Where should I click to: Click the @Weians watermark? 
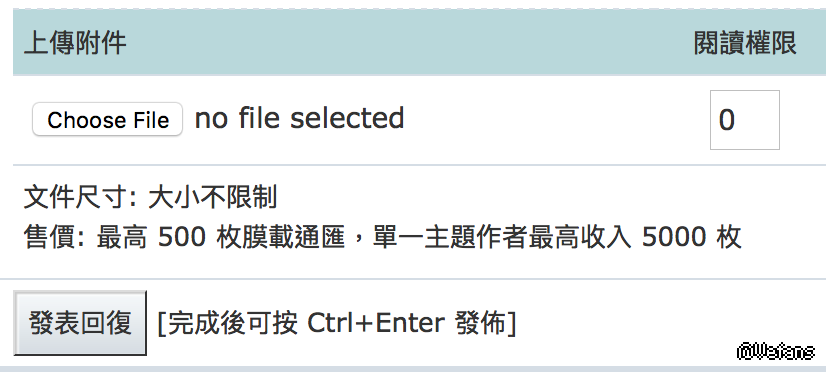[x=776, y=351]
